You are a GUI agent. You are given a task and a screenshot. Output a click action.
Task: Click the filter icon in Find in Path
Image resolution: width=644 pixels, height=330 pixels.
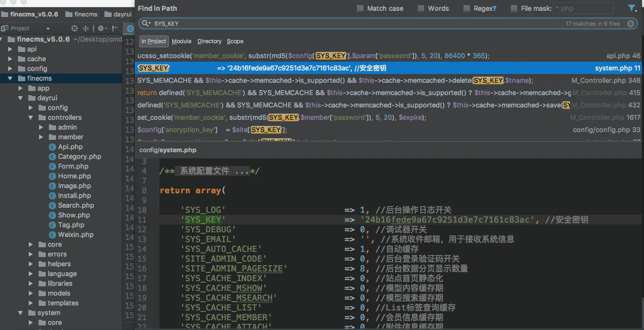click(632, 8)
